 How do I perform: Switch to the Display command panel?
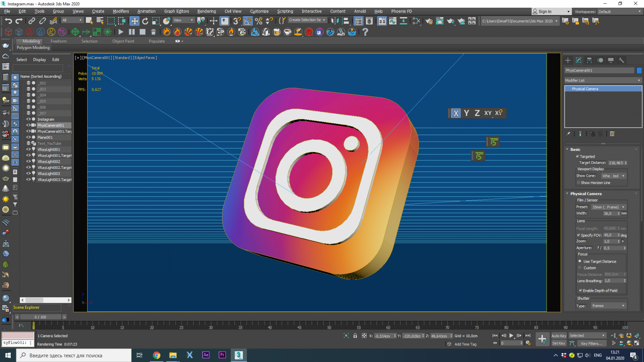pyautogui.click(x=611, y=60)
